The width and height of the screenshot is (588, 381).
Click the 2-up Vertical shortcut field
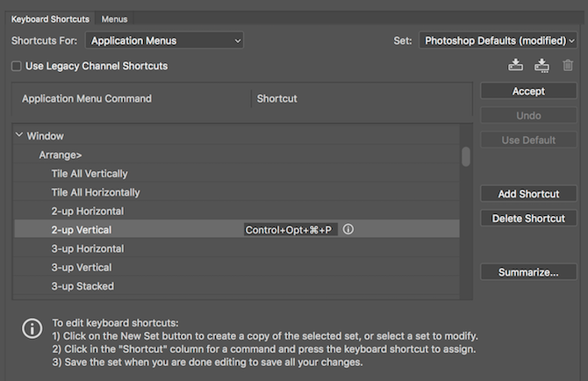[290, 230]
